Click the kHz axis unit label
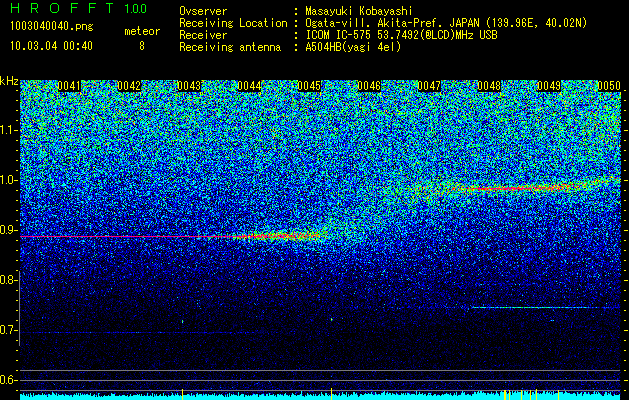 click(x=9, y=81)
